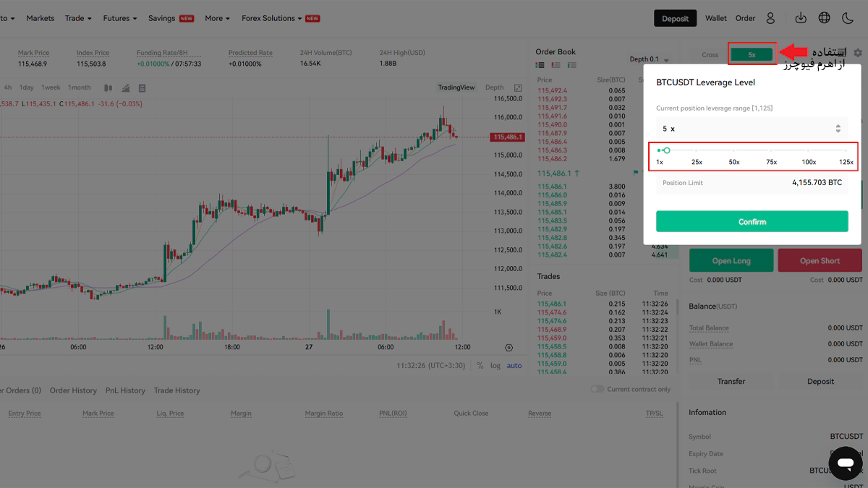
Task: Toggle Current contract only switch
Action: 597,389
